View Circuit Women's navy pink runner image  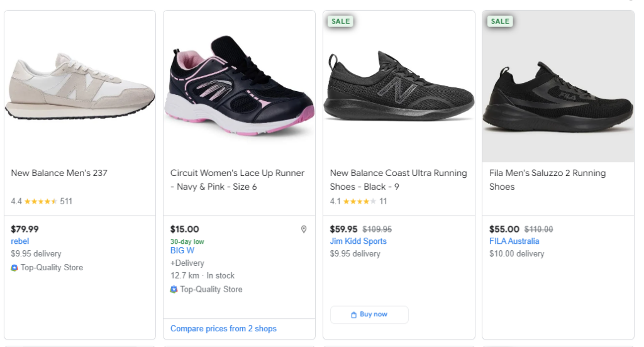239,87
